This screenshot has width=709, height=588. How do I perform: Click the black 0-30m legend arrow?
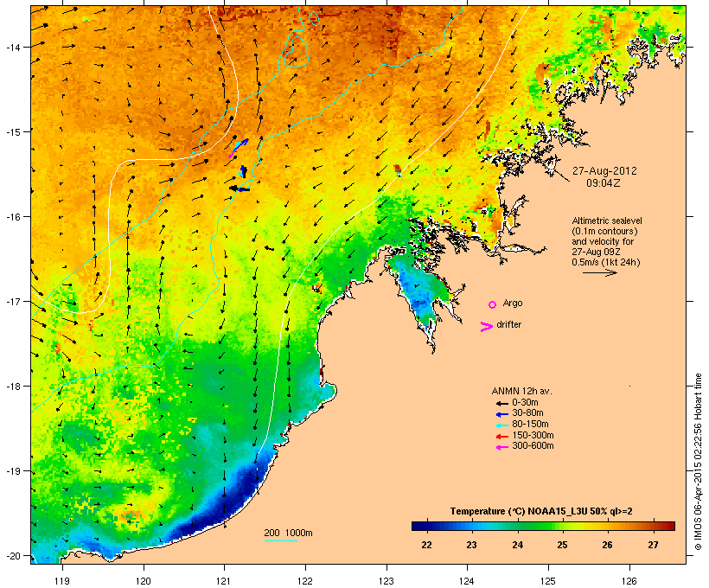pyautogui.click(x=501, y=403)
